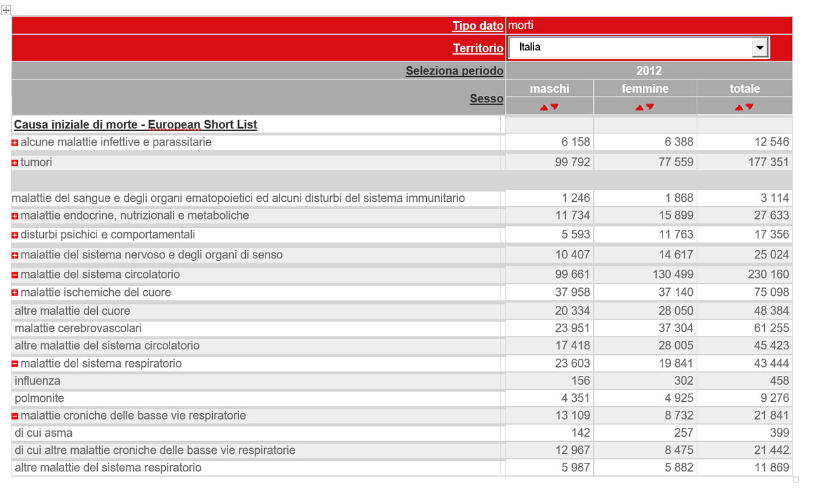Image resolution: width=813 pixels, height=504 pixels.
Task: Expand alcune malattie infettive e parassitarie
Action: point(15,143)
